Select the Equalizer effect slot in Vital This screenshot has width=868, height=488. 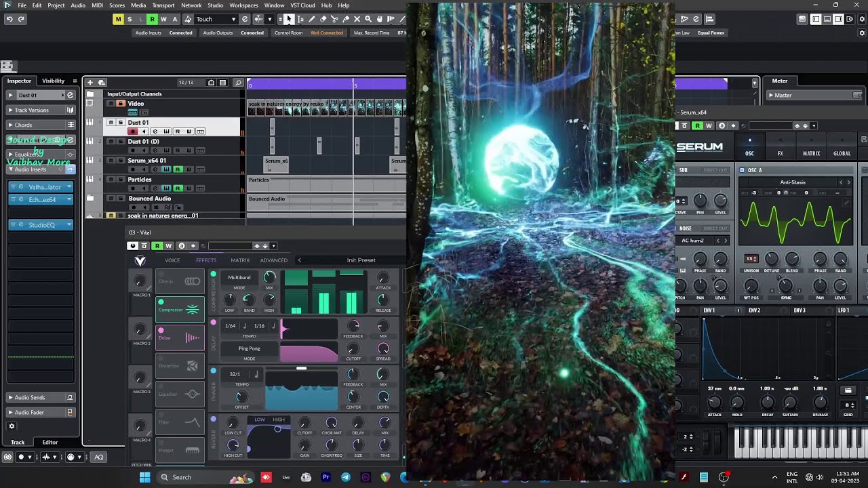(x=180, y=394)
